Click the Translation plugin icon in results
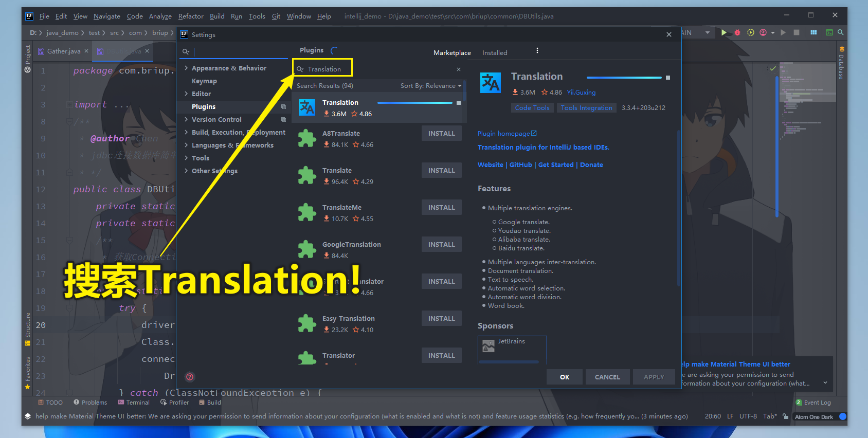The height and width of the screenshot is (438, 868). coord(307,107)
